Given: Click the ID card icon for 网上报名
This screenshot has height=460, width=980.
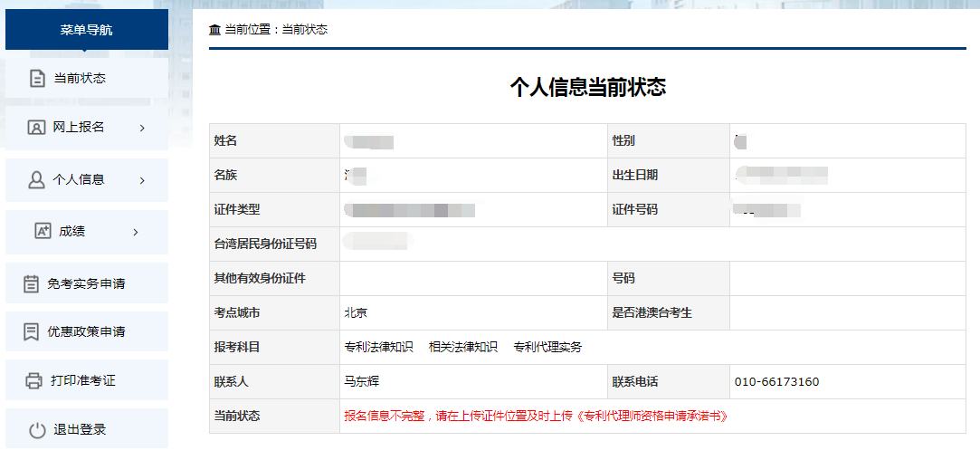Looking at the screenshot, I should [36, 128].
